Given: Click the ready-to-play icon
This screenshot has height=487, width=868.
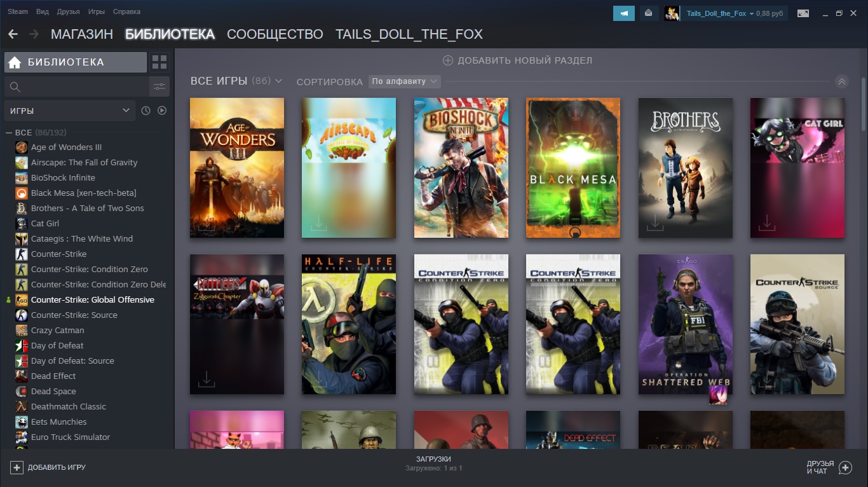Looking at the screenshot, I should [162, 111].
